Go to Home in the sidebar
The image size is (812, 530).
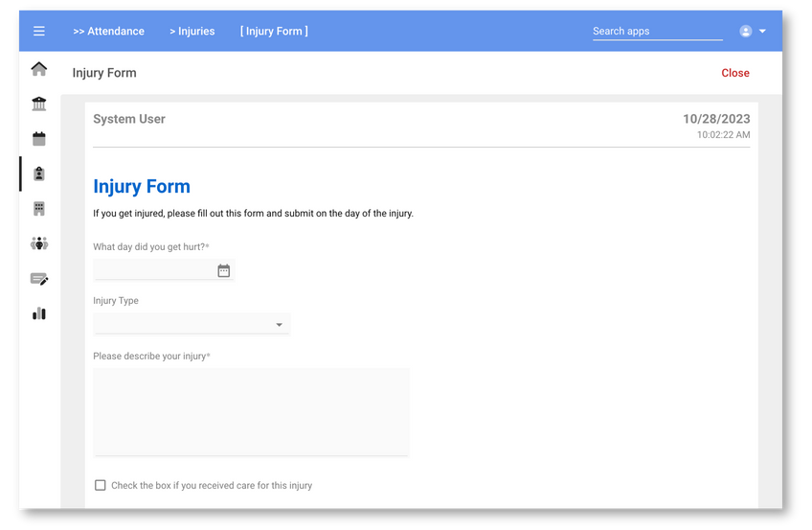pos(39,69)
